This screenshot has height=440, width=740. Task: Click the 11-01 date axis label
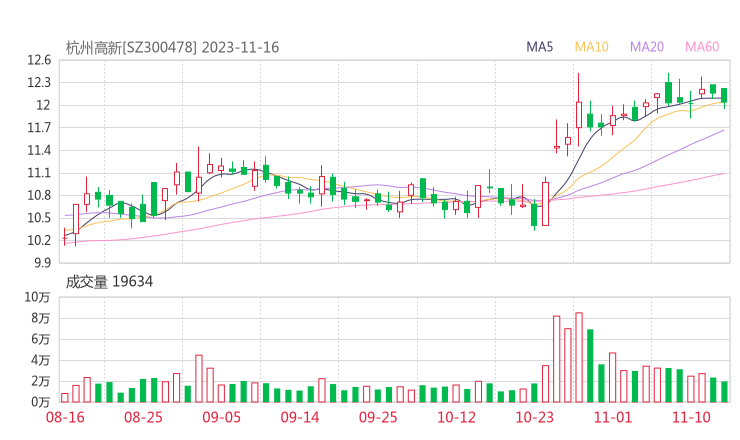point(613,417)
